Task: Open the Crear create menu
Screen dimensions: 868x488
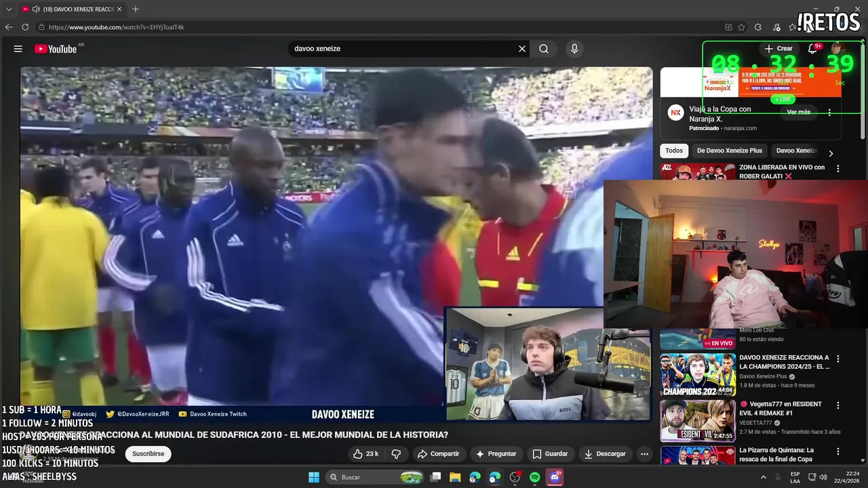Action: click(778, 49)
